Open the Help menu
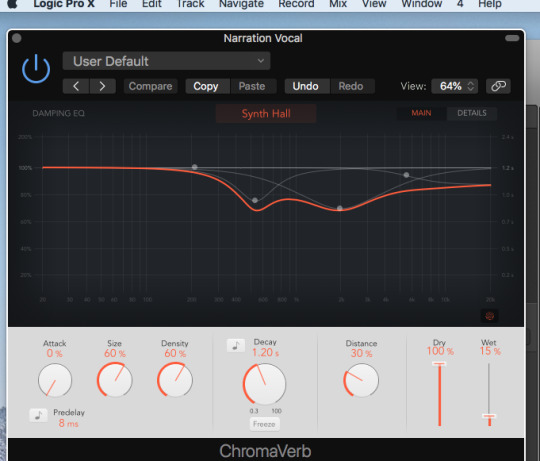 coord(490,4)
